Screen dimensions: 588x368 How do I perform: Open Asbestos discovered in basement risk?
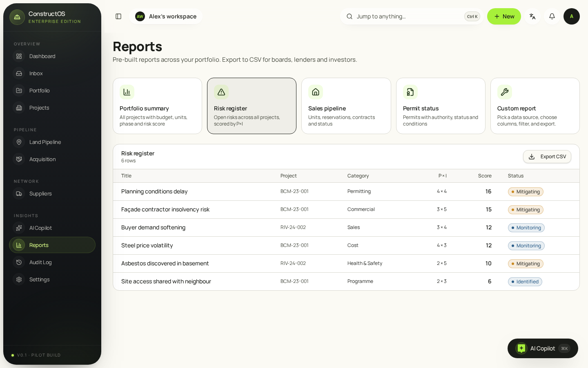346,263
